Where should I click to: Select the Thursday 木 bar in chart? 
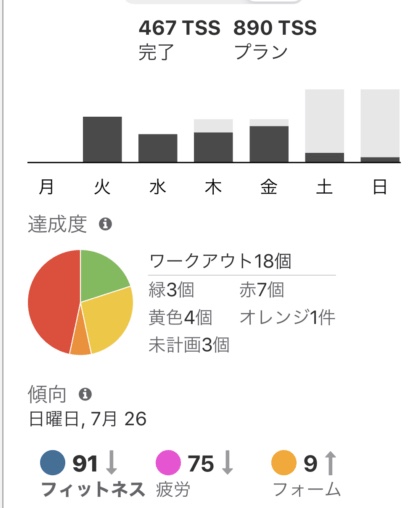pyautogui.click(x=213, y=141)
